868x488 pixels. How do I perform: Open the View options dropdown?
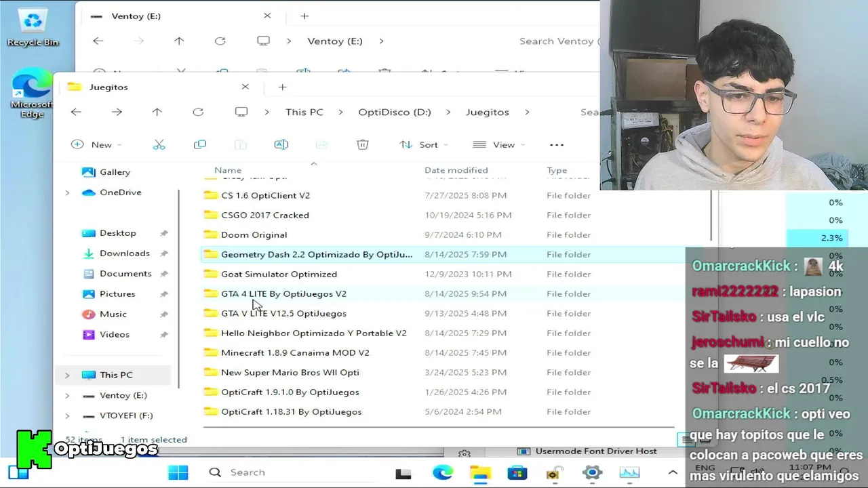pyautogui.click(x=498, y=144)
